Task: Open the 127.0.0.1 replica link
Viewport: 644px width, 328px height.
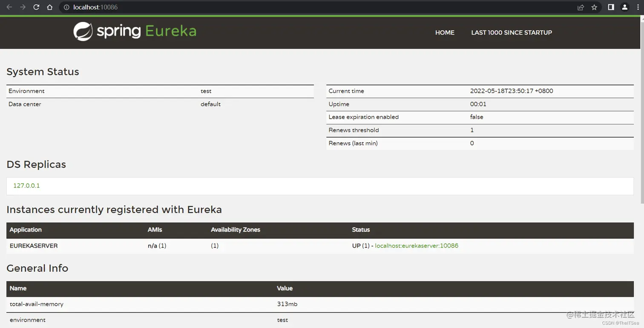Action: (x=26, y=186)
